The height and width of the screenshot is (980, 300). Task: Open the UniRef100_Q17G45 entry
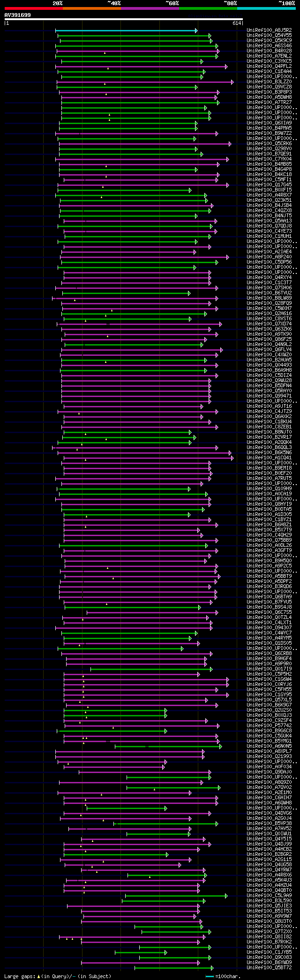[269, 185]
